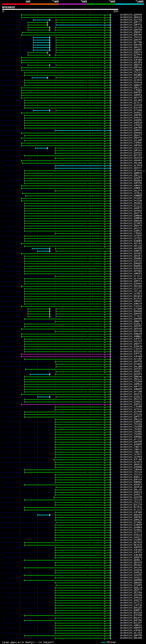Select the UniRef100_Q2TFP3 entry

(x=131, y=55)
